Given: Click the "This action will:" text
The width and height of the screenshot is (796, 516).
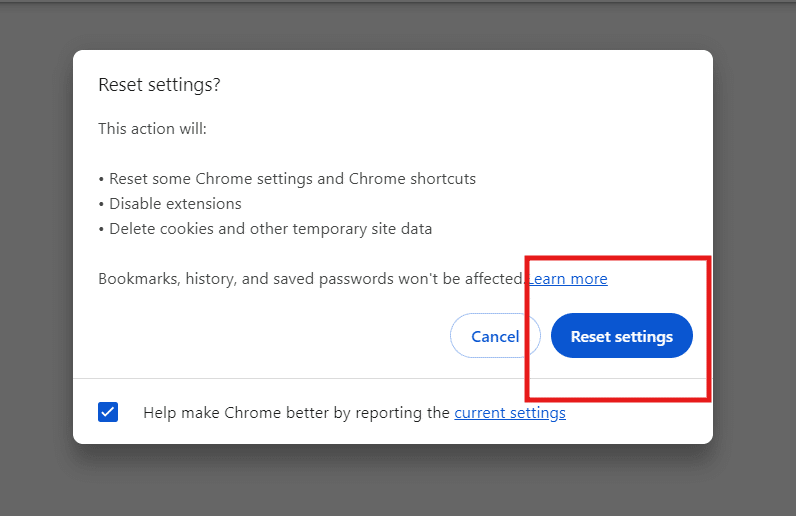Looking at the screenshot, I should click(x=152, y=129).
